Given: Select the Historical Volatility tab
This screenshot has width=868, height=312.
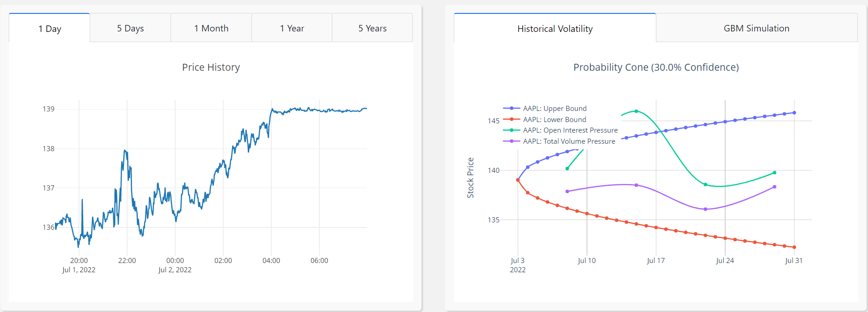Looking at the screenshot, I should click(555, 28).
